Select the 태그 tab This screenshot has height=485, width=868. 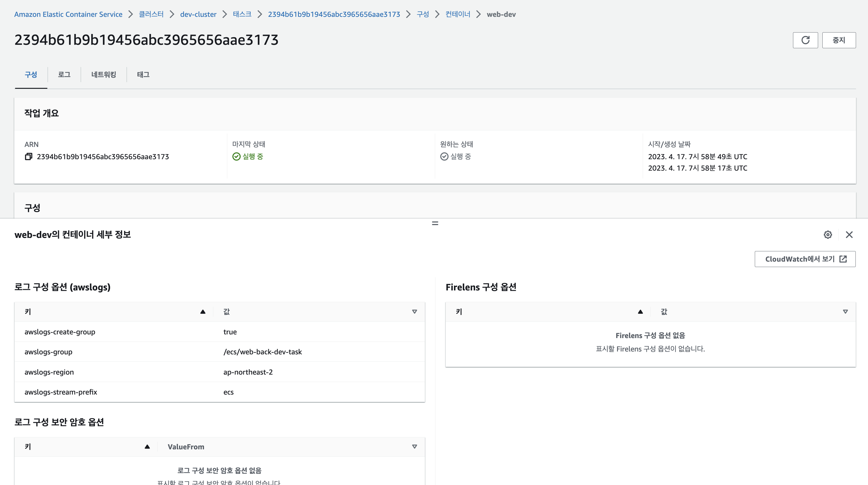tap(143, 74)
